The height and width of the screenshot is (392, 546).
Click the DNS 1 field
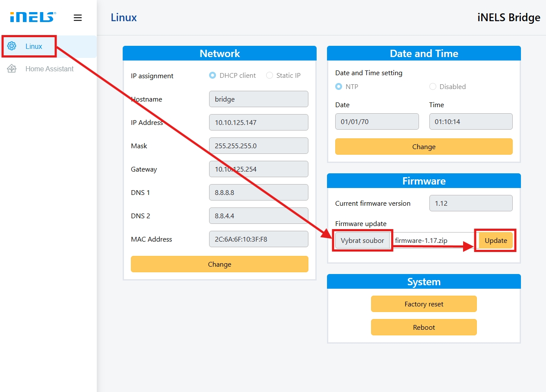[258, 192]
